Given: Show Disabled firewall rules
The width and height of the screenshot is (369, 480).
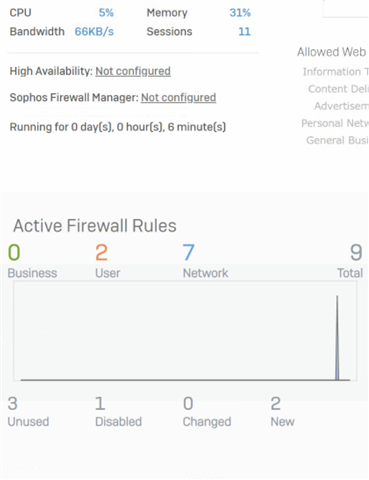Looking at the screenshot, I should [x=118, y=412].
